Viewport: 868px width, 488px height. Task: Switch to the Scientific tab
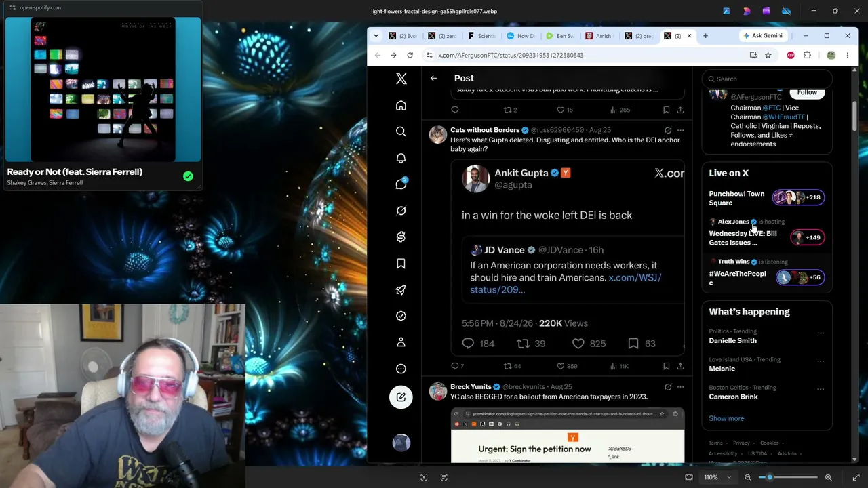(x=482, y=36)
